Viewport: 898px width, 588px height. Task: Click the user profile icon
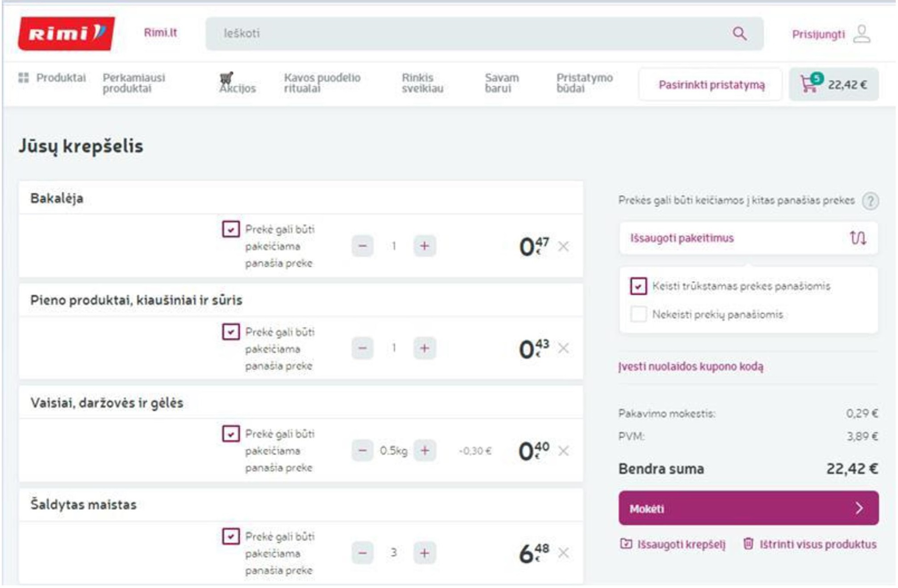coord(861,34)
